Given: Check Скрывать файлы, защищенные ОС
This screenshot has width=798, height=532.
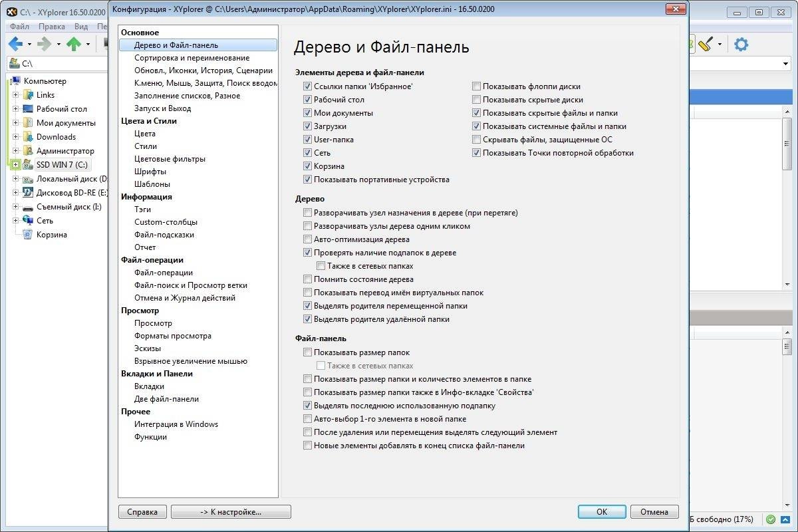Looking at the screenshot, I should pos(476,140).
